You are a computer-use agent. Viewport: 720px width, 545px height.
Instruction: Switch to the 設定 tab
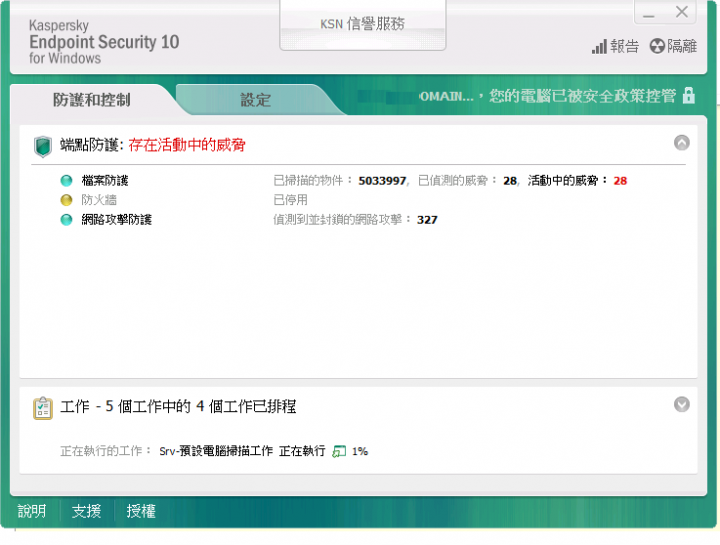point(255,100)
